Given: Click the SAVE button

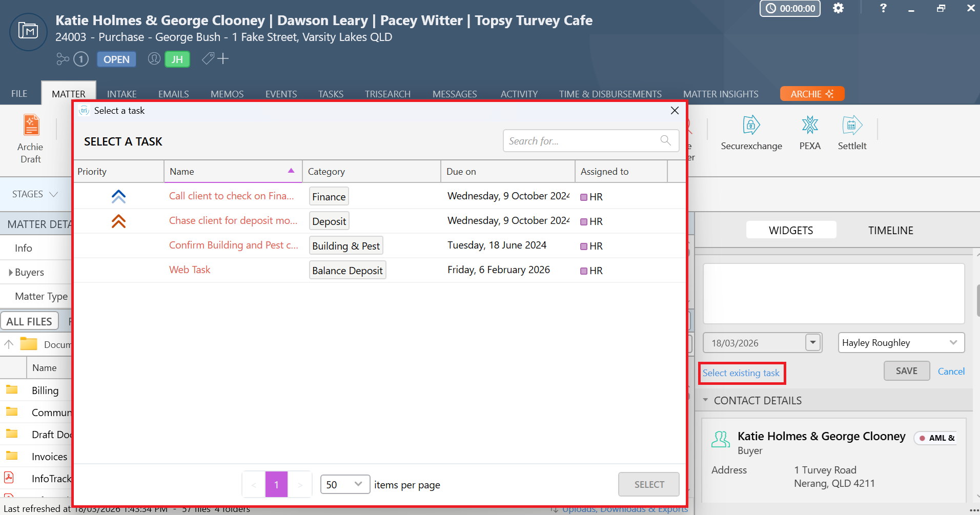Looking at the screenshot, I should 906,371.
